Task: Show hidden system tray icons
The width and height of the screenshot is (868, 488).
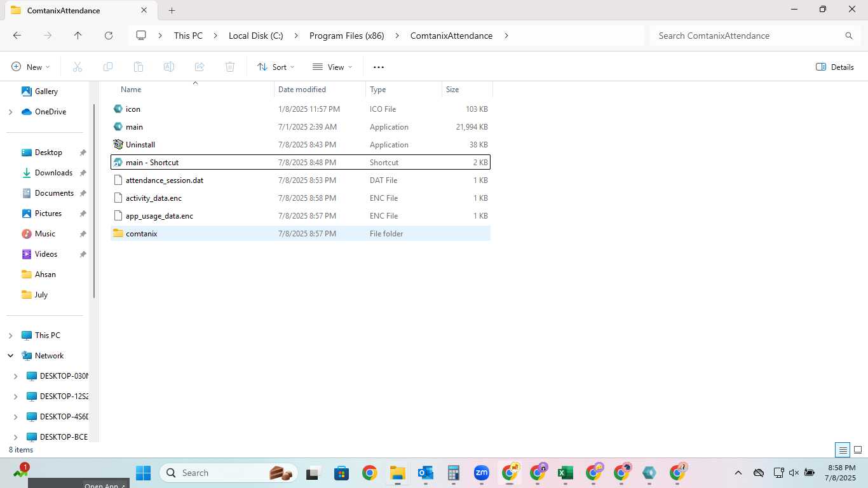Action: [738, 473]
